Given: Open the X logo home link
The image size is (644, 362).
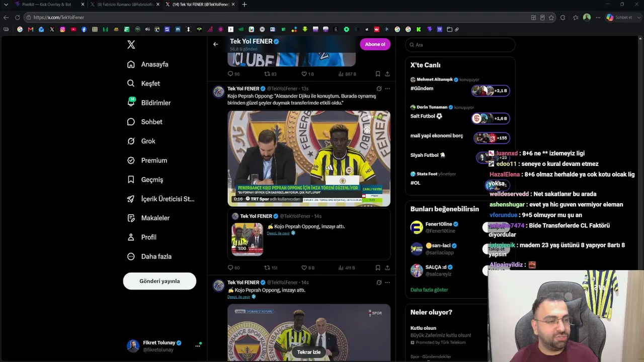Looking at the screenshot, I should 131,45.
